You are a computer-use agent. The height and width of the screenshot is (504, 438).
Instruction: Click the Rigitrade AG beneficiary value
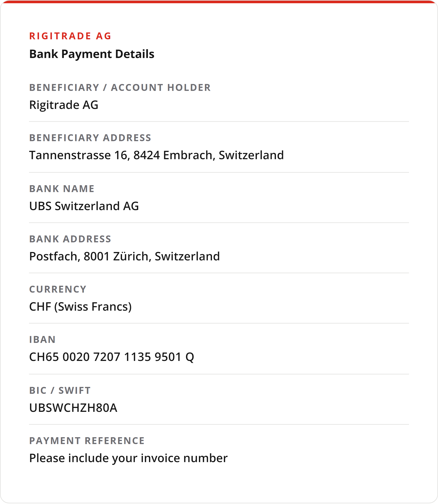(64, 105)
